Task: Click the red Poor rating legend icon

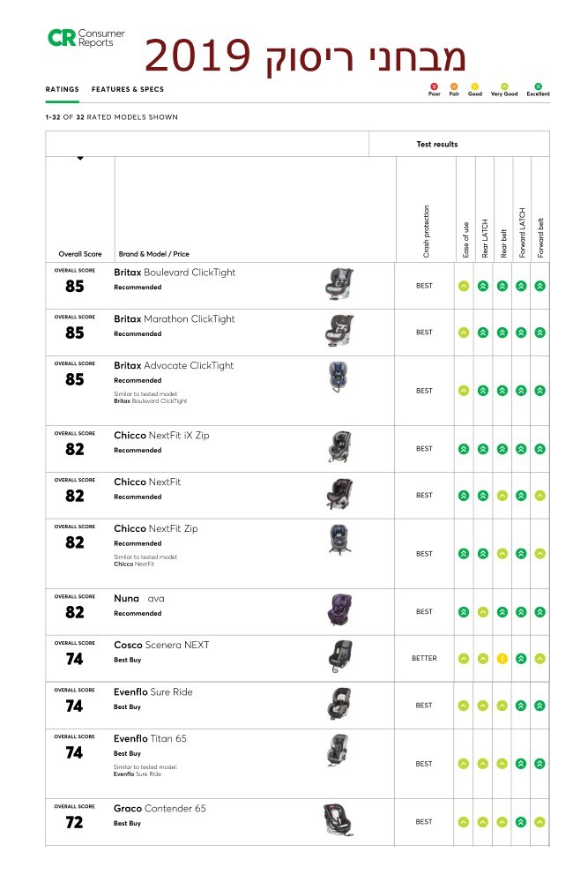Action: (x=434, y=86)
